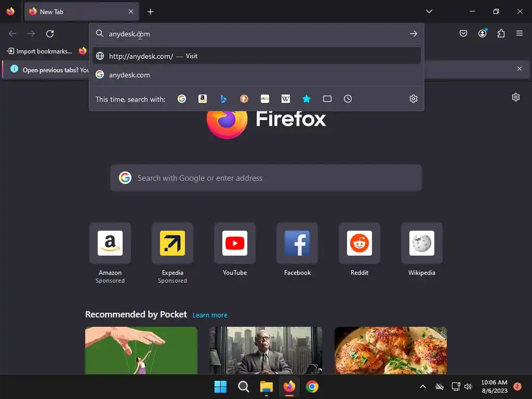
Task: Open Windows taskbar search
Action: coord(243,387)
